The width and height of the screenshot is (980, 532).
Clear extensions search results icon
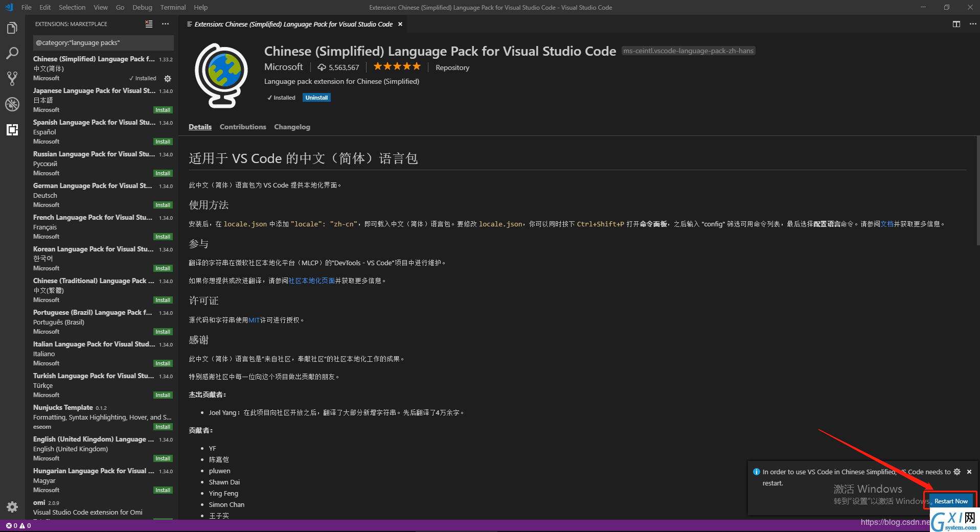click(149, 24)
